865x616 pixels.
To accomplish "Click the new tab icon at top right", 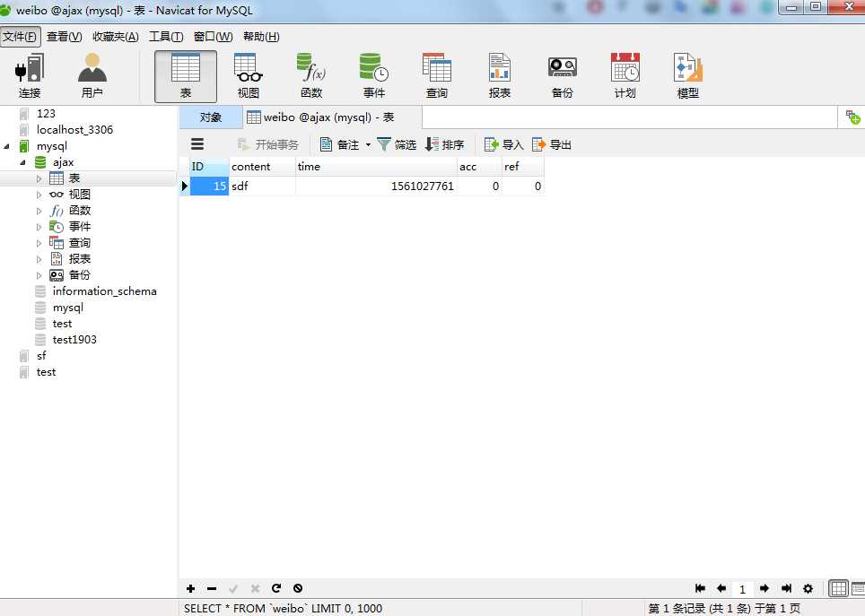I will point(852,117).
